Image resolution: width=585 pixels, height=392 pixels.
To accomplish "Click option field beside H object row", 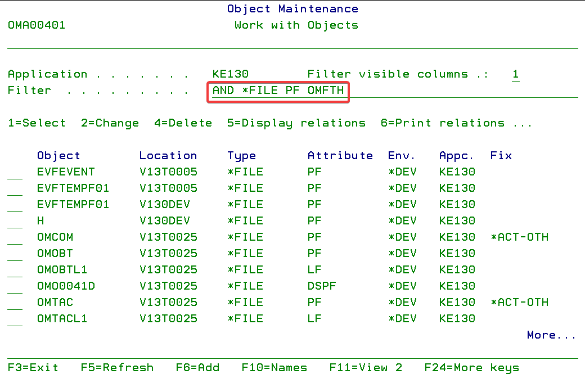I will pos(15,221).
